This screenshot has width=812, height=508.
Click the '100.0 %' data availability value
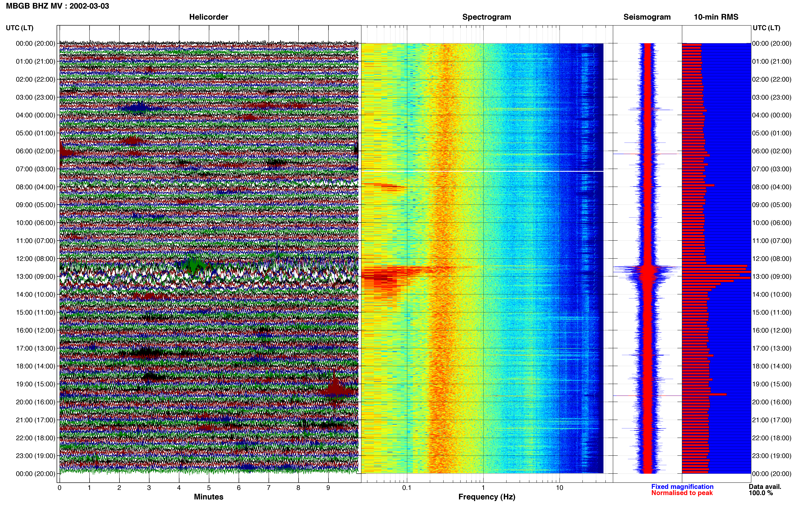point(761,493)
